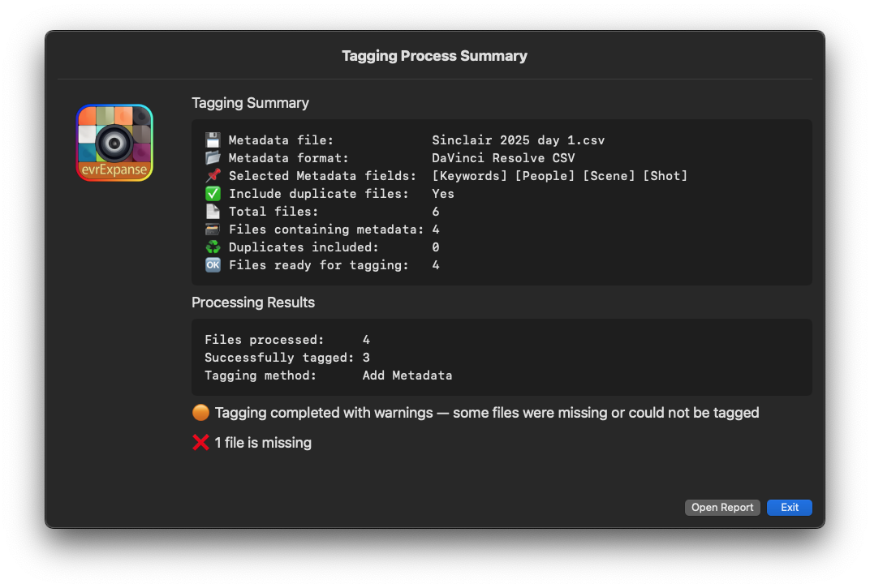The image size is (870, 588).
Task: Click the document page icon beside Total files
Action: tap(213, 212)
